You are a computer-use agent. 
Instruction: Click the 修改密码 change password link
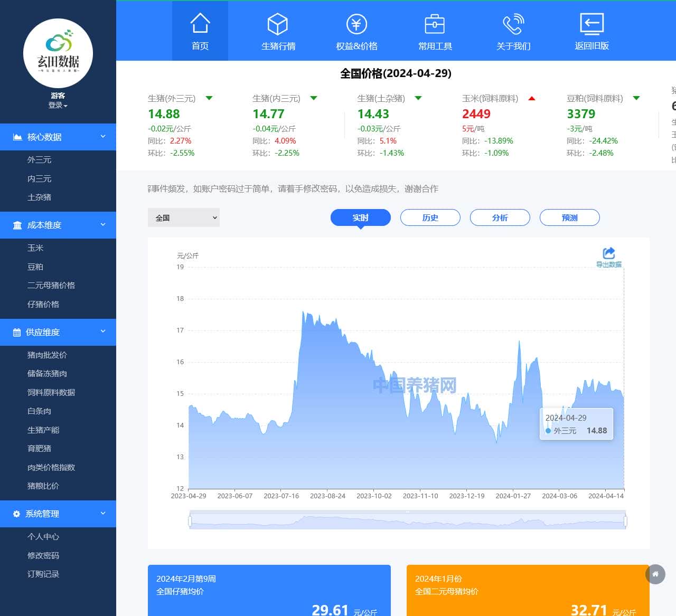click(x=43, y=555)
